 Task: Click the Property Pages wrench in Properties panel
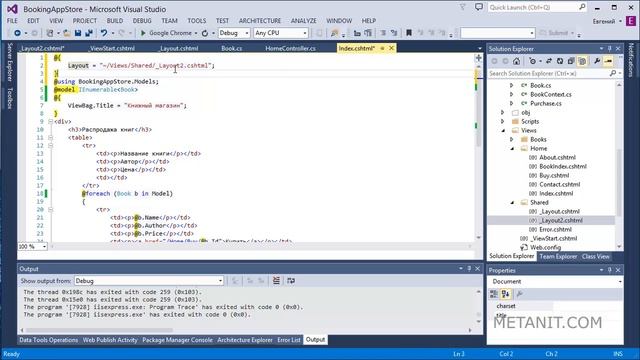[520, 294]
